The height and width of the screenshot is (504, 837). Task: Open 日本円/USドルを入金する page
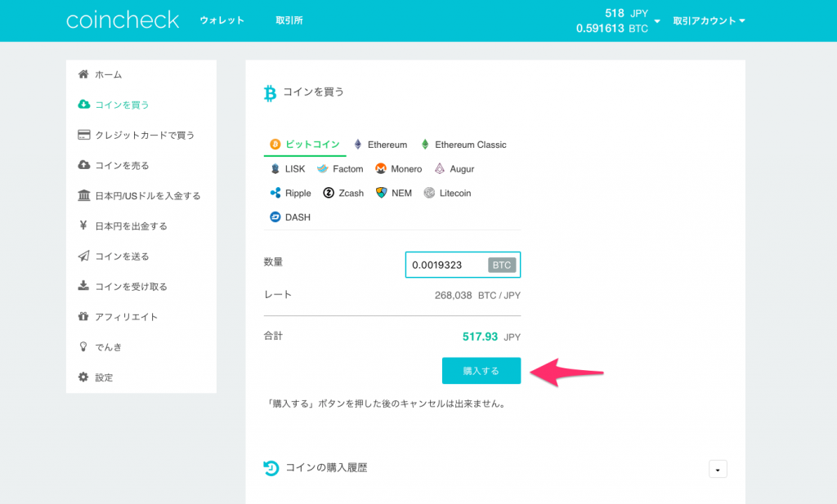148,196
